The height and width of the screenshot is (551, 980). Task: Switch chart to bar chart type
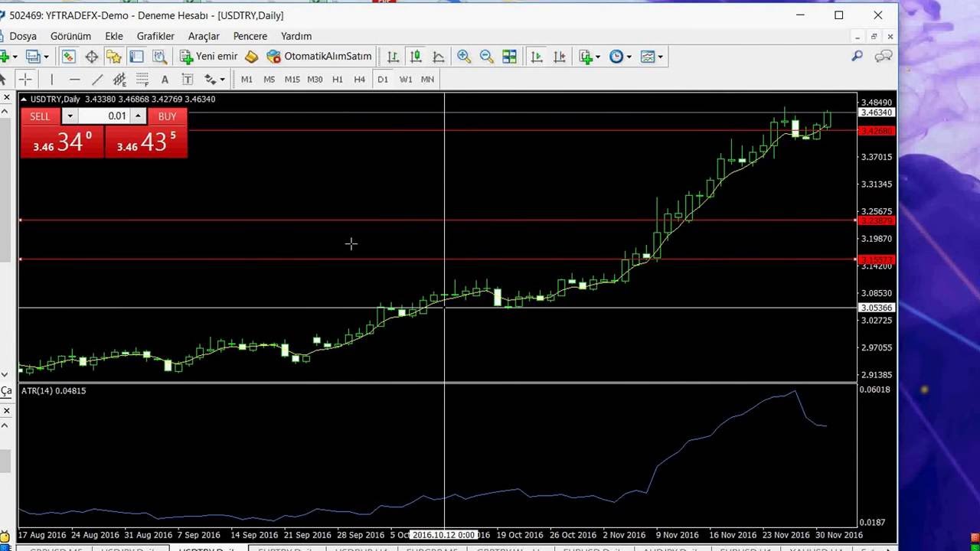(x=393, y=57)
